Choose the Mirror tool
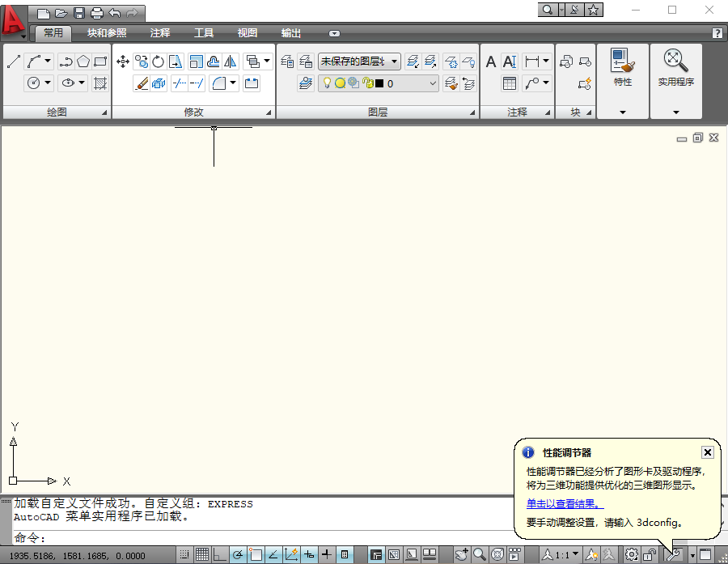 tap(231, 61)
